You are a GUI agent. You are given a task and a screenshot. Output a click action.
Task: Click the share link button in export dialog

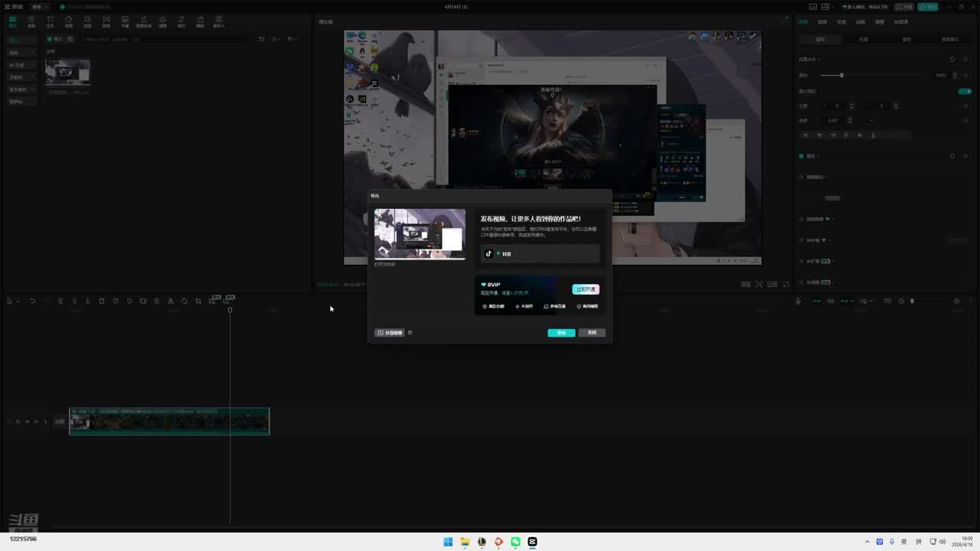click(x=390, y=333)
